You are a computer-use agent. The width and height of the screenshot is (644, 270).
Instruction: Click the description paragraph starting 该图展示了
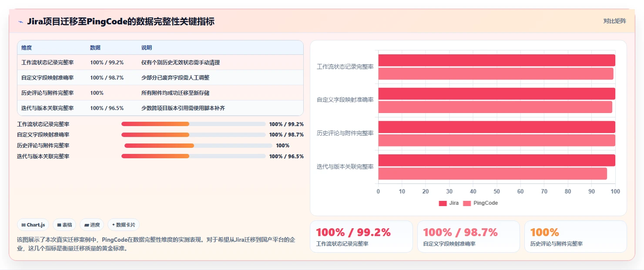pos(156,244)
